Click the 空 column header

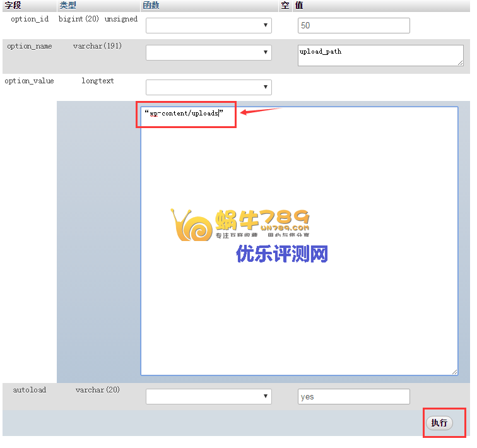point(285,5)
